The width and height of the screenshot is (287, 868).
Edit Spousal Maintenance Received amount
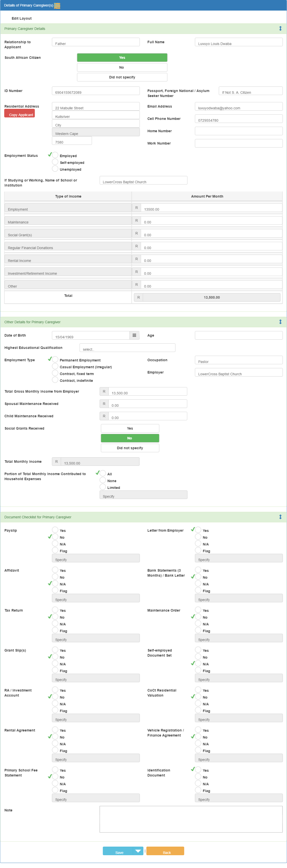(148, 404)
